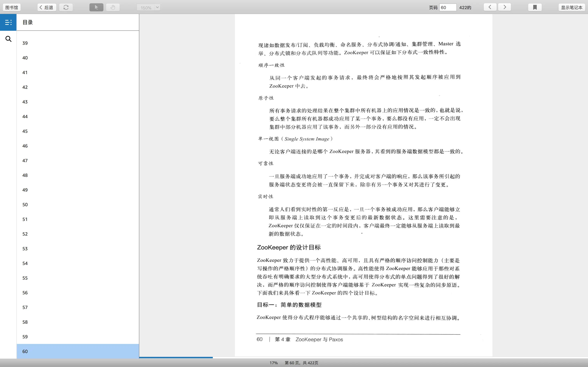Open the table of contents sidebar icon

pos(8,22)
